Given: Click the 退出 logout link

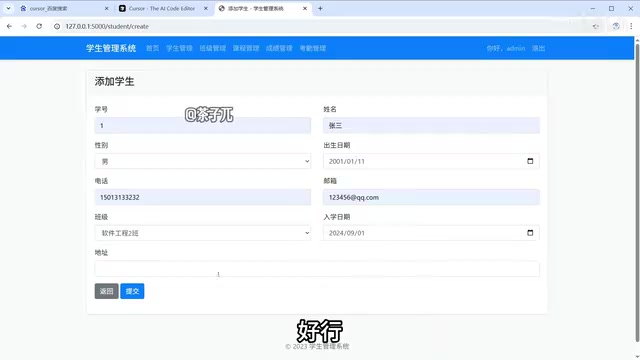Looking at the screenshot, I should (x=538, y=48).
